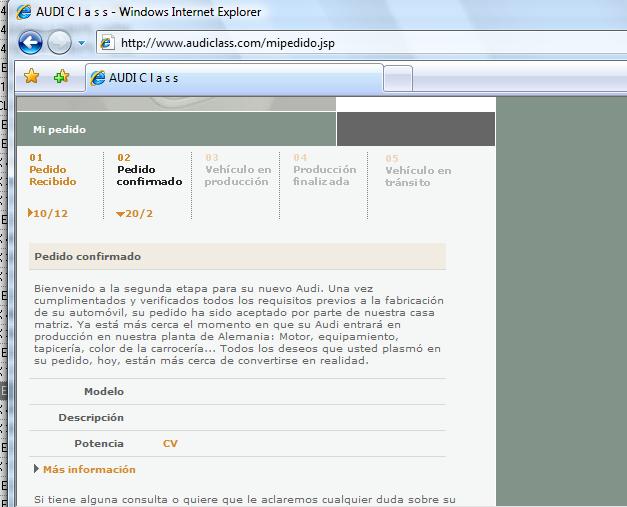Click the Pedido confirmado section heading
This screenshot has width=627, height=507.
tap(88, 256)
